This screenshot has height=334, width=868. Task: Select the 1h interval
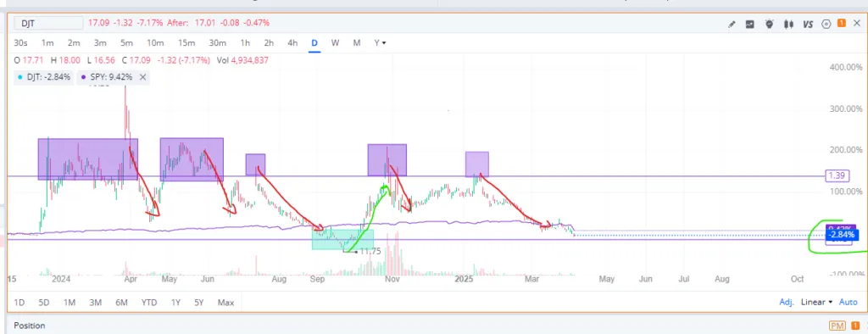(x=245, y=42)
